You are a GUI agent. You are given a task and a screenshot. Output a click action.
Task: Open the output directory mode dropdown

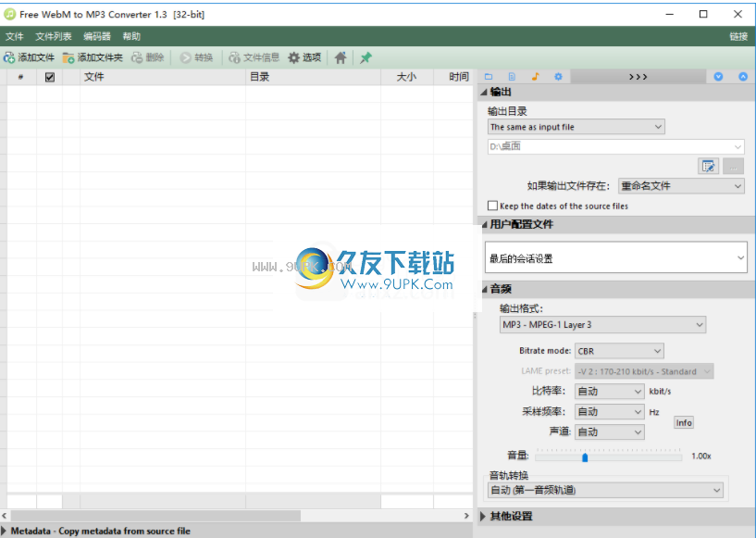576,127
